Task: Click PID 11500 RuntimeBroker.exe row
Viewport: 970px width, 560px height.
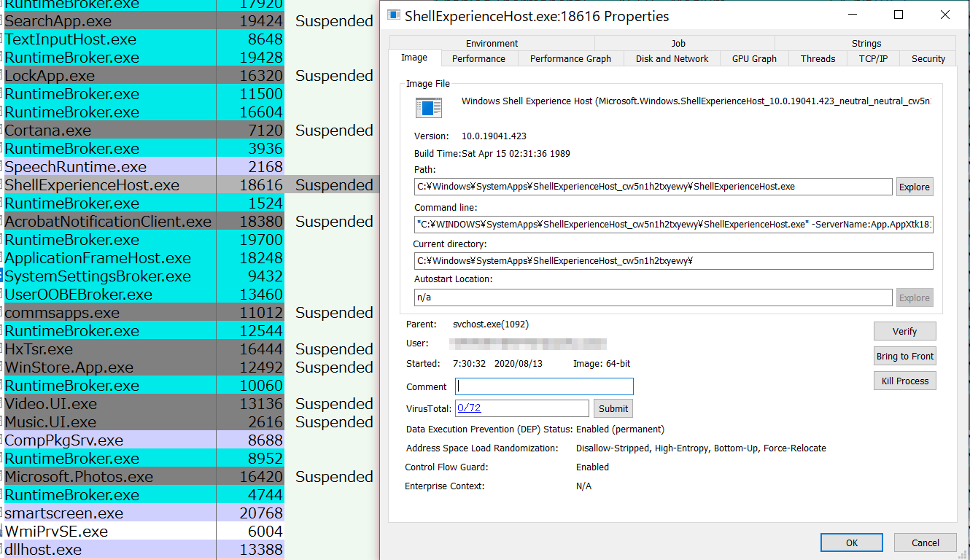Action: click(x=144, y=94)
